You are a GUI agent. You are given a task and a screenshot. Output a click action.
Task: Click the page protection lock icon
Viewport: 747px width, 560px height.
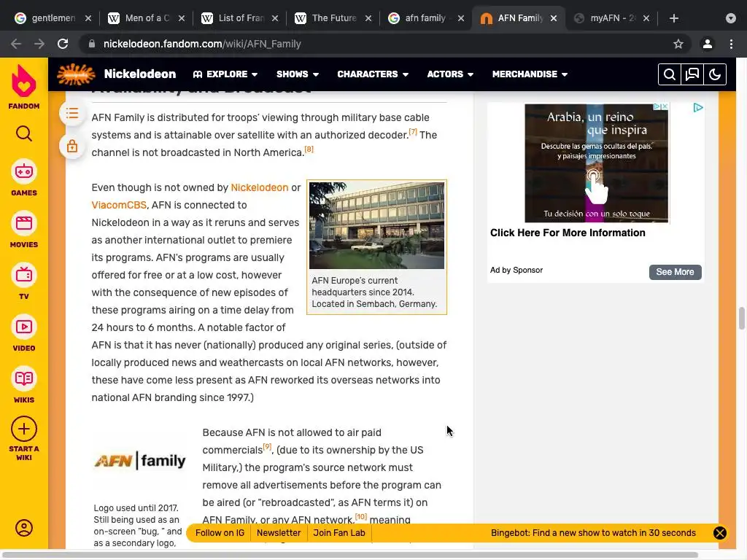72,146
